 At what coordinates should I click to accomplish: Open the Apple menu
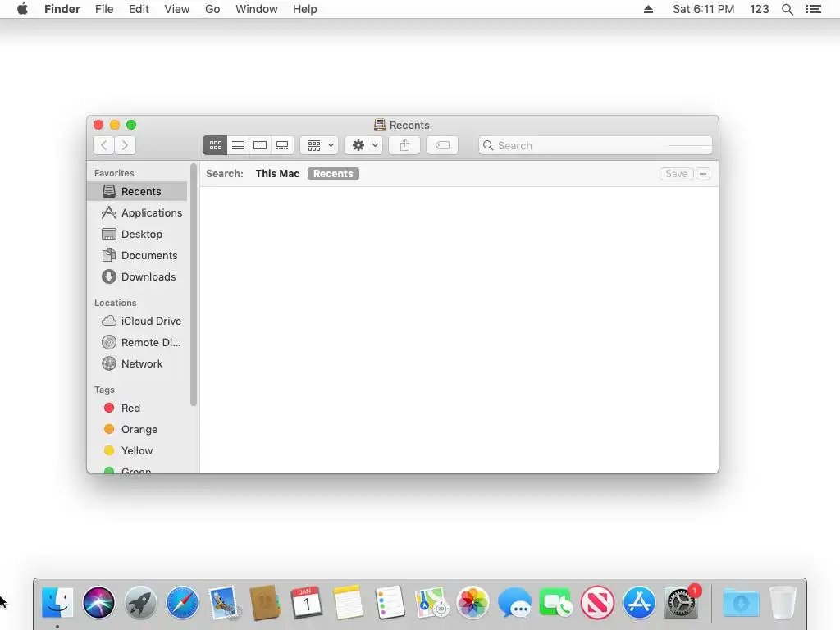22,9
